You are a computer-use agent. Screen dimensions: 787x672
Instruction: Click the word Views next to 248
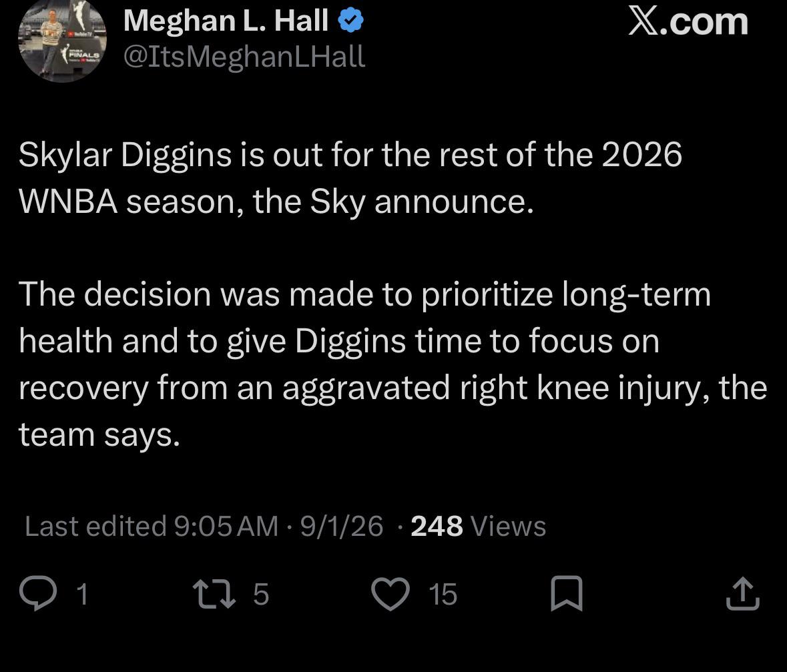[509, 527]
